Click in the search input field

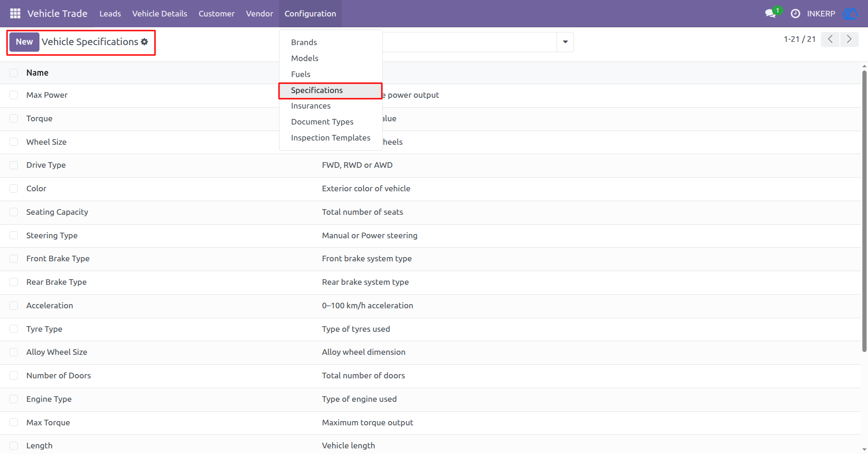[x=470, y=42]
